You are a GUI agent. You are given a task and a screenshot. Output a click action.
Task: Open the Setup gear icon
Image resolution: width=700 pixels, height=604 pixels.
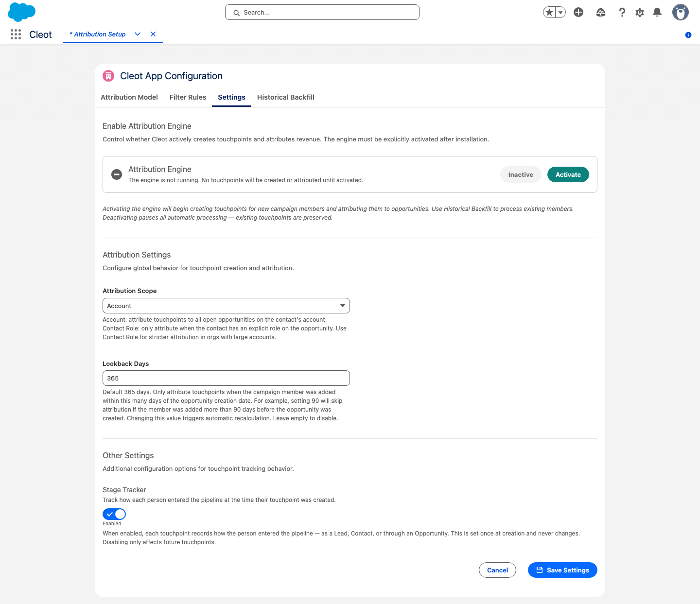(640, 13)
